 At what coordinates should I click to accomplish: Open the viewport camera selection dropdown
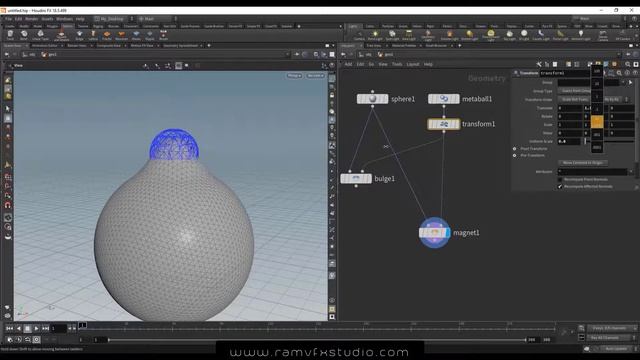pyautogui.click(x=315, y=76)
